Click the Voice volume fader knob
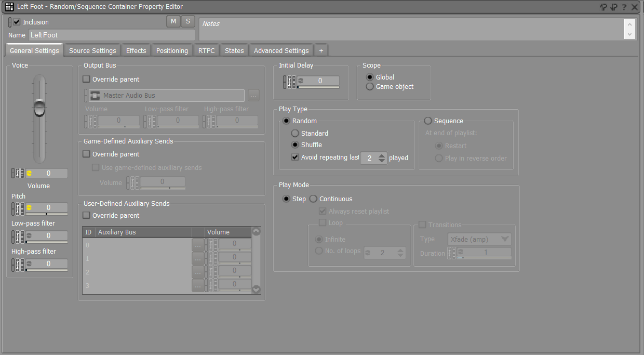This screenshot has width=644, height=355. pos(39,107)
